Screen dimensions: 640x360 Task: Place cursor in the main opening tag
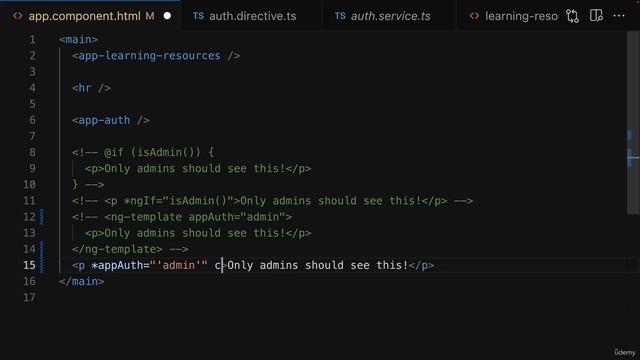pyautogui.click(x=78, y=40)
